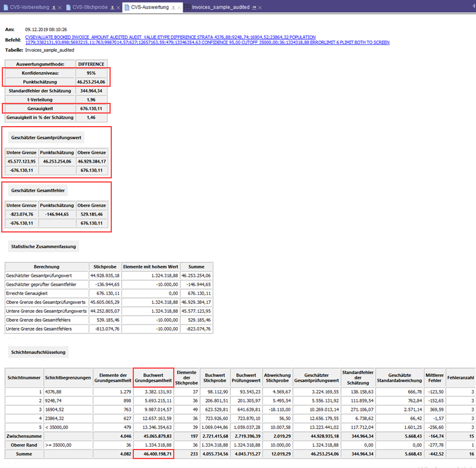The width and height of the screenshot is (476, 468).
Task: Click the Fehleranzahl column header
Action: (x=461, y=376)
